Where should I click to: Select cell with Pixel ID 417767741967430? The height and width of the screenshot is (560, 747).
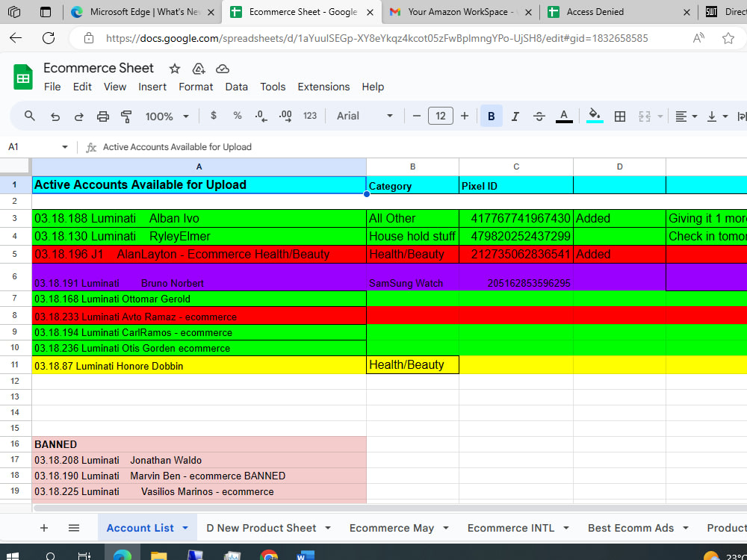pos(516,219)
